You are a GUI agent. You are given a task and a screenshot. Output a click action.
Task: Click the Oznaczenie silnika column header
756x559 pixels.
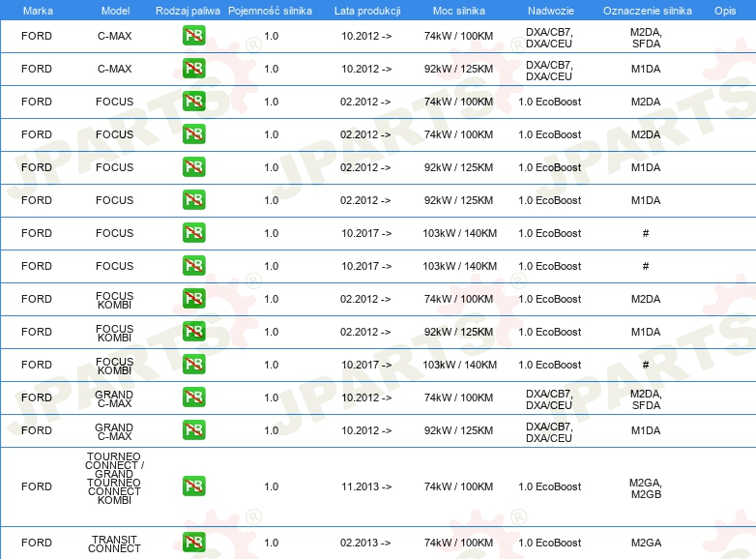coord(648,11)
